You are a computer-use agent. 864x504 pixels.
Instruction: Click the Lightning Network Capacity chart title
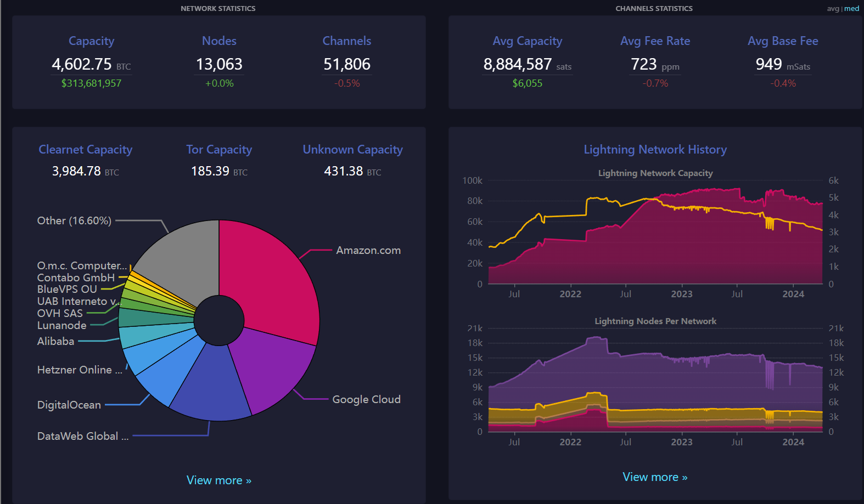tap(655, 173)
